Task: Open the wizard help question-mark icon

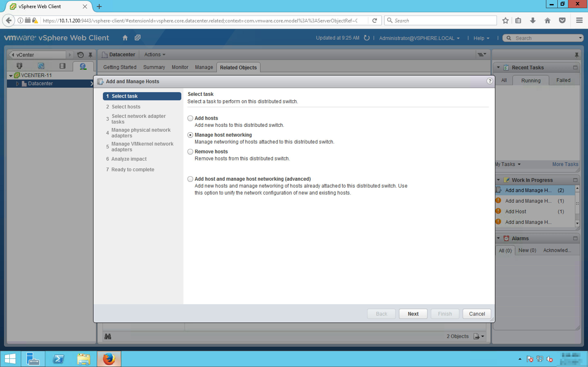Action: coord(489,81)
